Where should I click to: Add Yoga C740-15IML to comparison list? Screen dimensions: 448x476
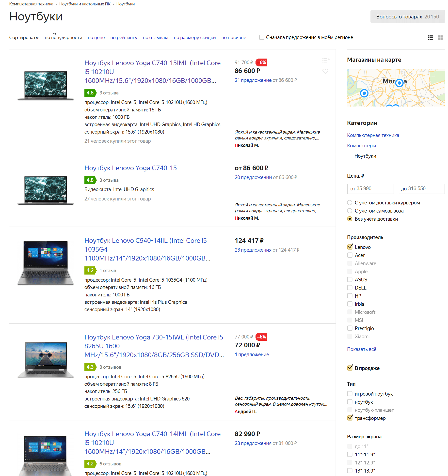[x=326, y=60]
